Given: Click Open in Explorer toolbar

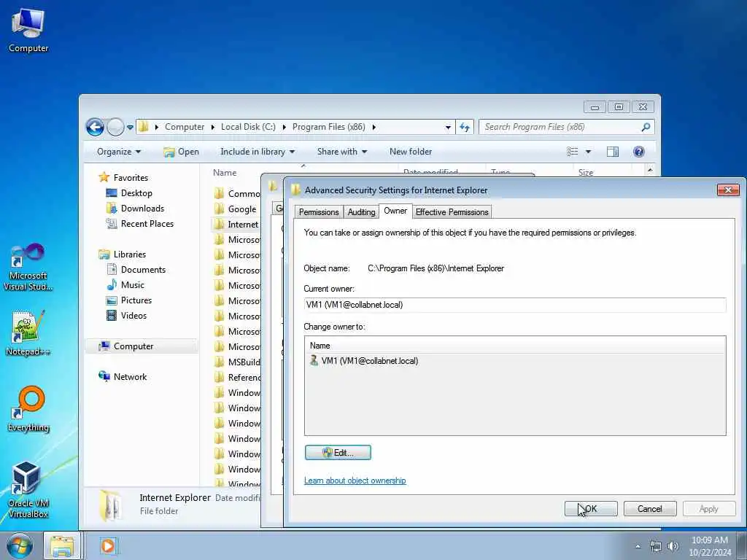Looking at the screenshot, I should pyautogui.click(x=181, y=152).
